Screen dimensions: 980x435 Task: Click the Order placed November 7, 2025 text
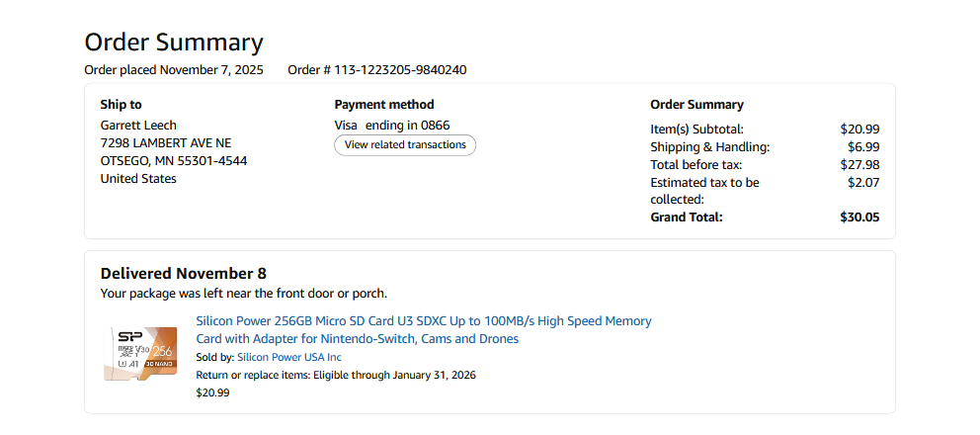[174, 70]
